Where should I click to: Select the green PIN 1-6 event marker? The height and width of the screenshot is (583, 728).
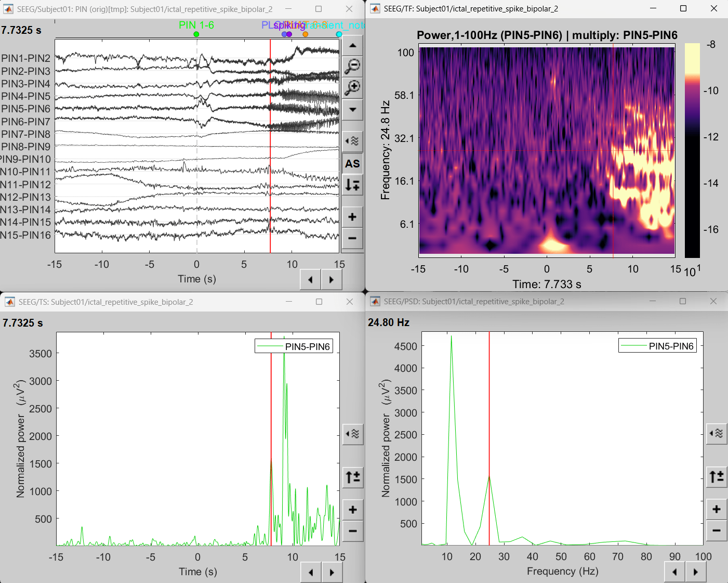click(196, 34)
